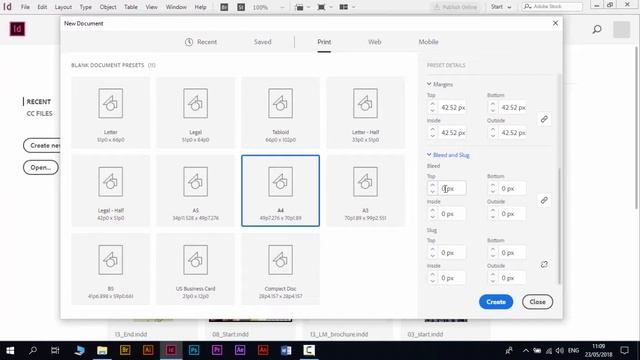Select CC FILES in the Start screen sidebar
Screen dimensions: 640x360
coord(40,113)
